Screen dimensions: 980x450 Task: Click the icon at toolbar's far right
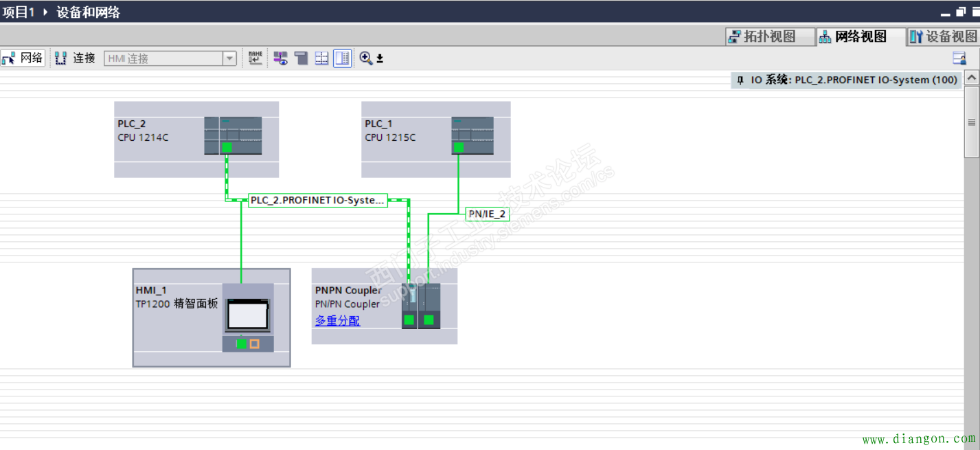tap(959, 58)
